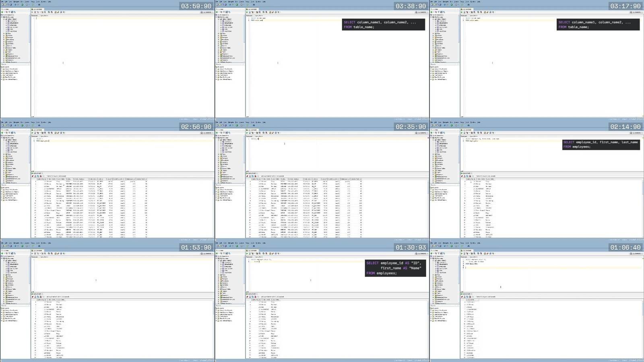The height and width of the screenshot is (362, 644).
Task: Select Query Result tab in 01:30:93 frame
Action: 252,294
